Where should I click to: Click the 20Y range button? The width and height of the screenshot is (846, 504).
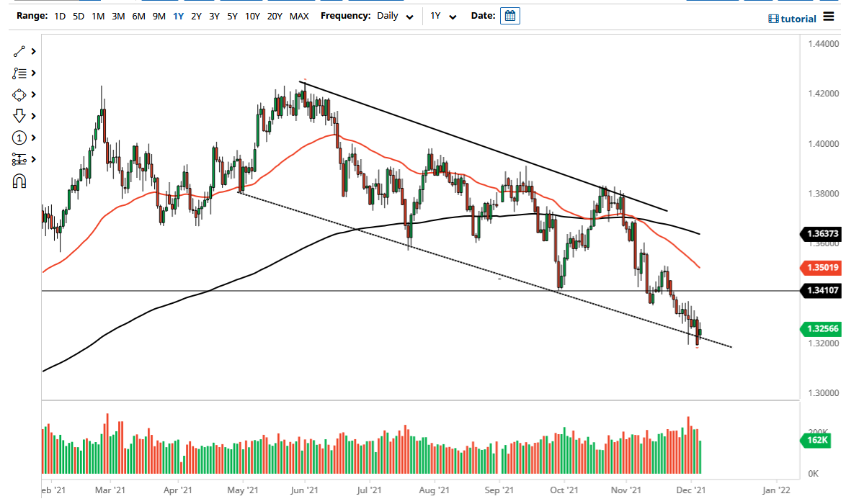point(275,15)
